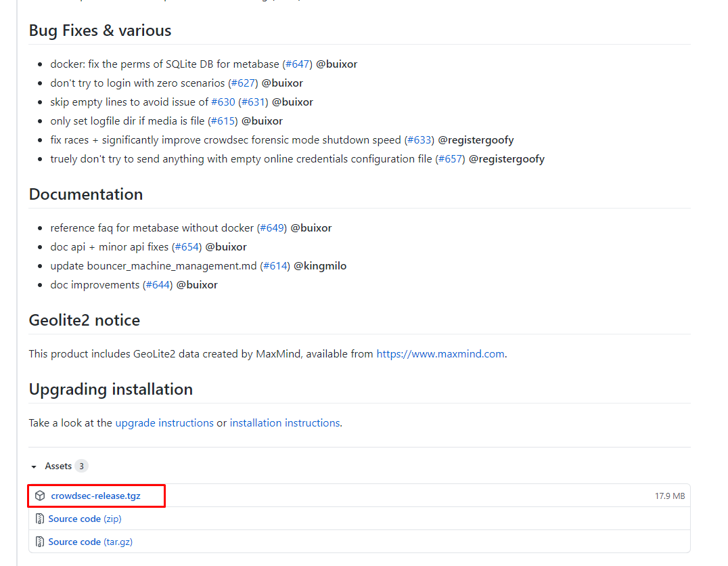
Task: Open pull request #627 link
Action: click(x=243, y=83)
